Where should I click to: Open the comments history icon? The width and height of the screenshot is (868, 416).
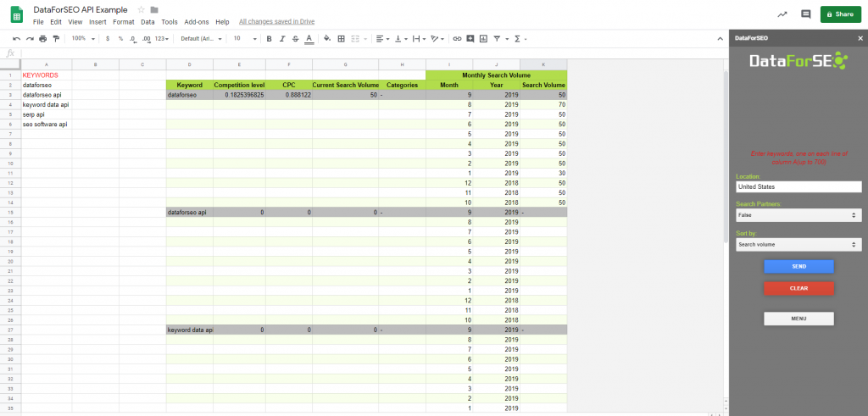[806, 14]
